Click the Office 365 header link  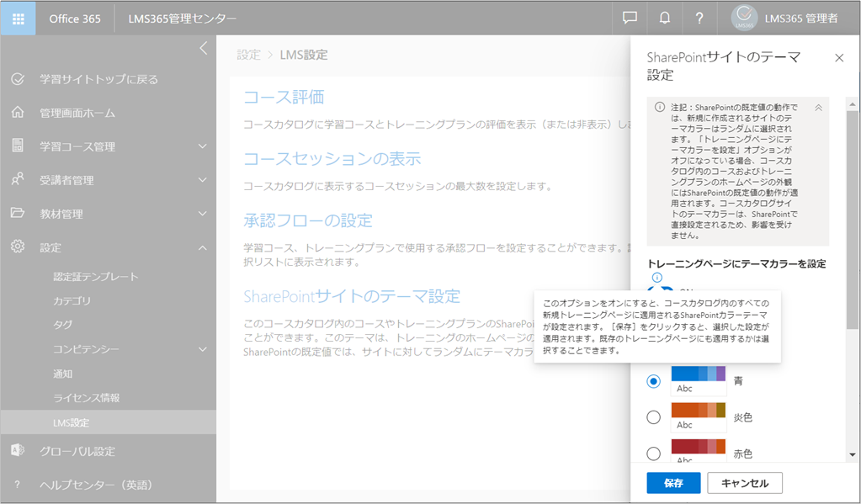pos(75,19)
